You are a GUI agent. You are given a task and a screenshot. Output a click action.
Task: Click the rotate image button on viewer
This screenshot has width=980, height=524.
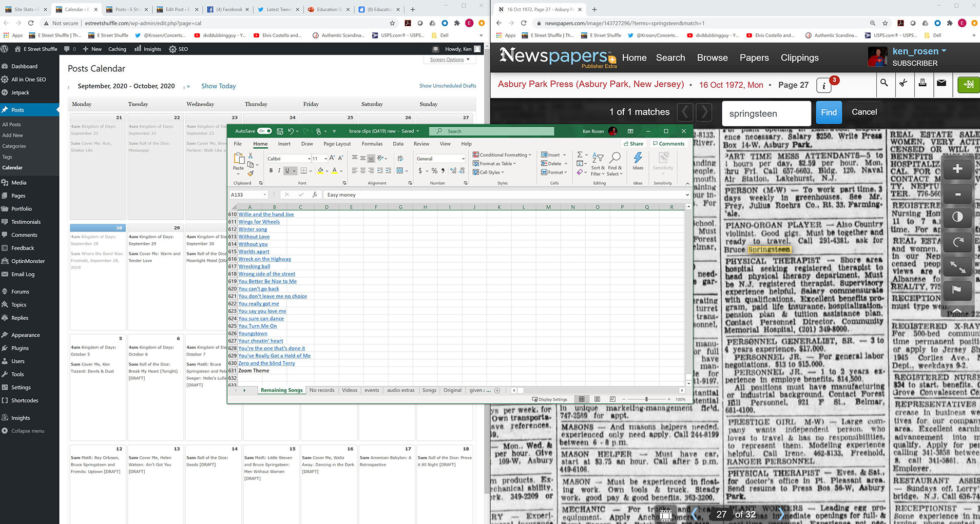coord(957,242)
